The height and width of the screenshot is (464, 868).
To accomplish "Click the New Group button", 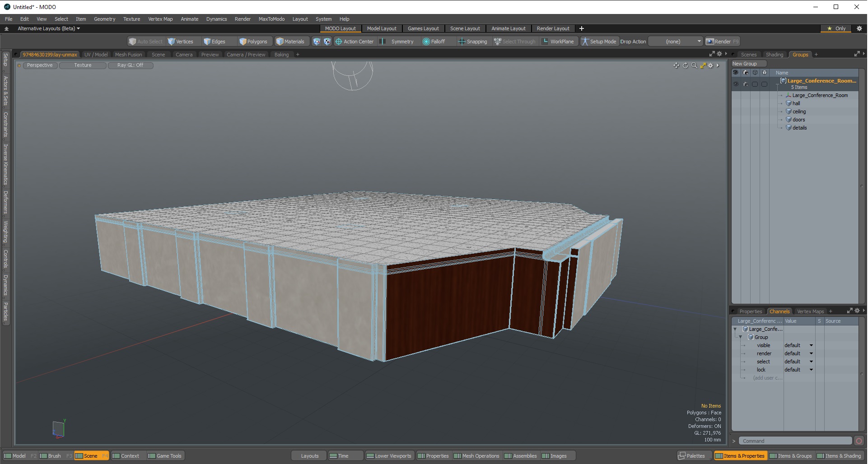I will [749, 64].
